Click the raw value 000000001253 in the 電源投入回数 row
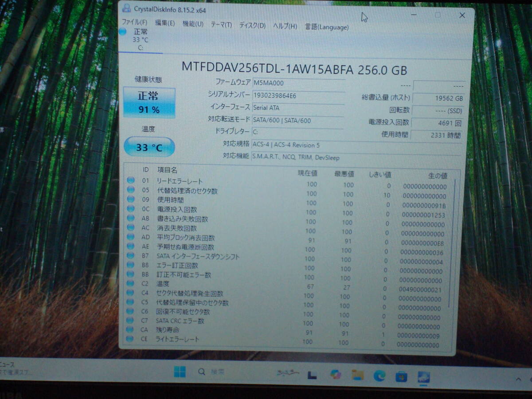This screenshot has width=532, height=399. (423, 215)
